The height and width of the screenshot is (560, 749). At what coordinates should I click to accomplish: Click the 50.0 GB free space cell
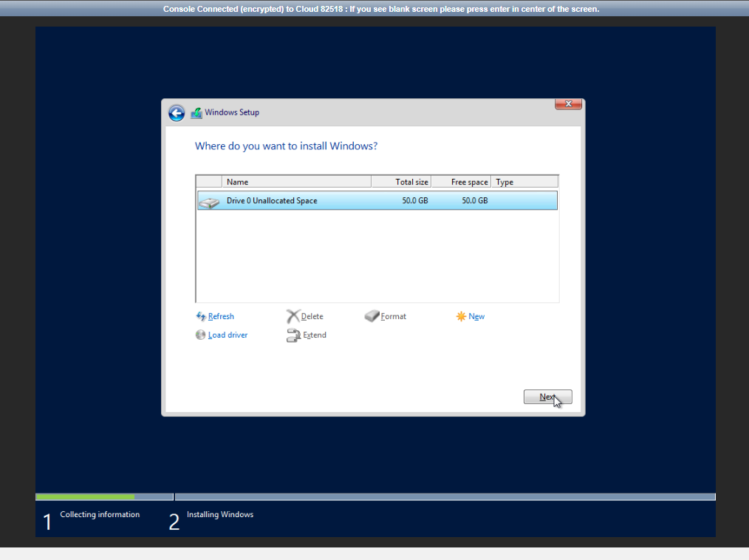pos(474,201)
